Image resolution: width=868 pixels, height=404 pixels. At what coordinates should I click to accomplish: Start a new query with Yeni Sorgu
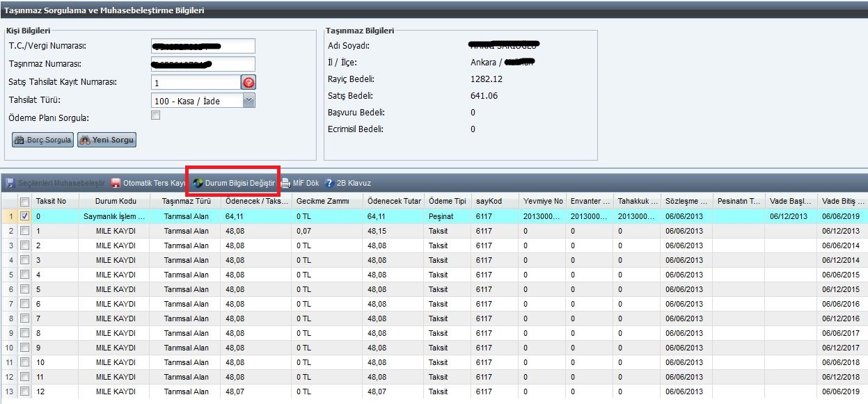(x=106, y=140)
